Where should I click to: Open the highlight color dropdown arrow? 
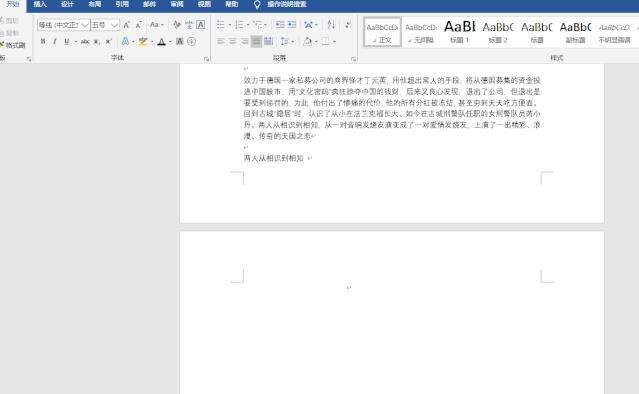pos(152,42)
